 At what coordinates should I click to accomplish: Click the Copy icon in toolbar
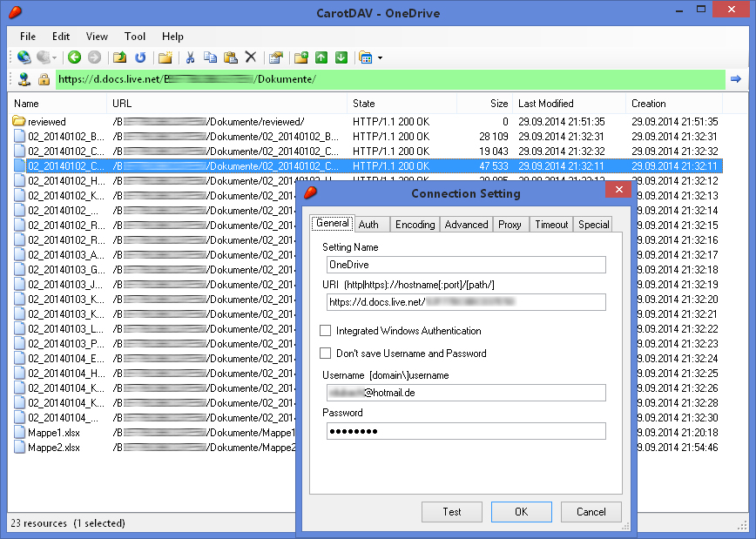pos(210,57)
